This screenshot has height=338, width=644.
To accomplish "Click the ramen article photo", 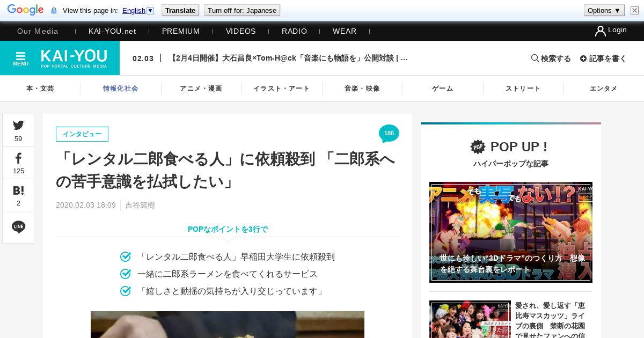I will (228, 325).
